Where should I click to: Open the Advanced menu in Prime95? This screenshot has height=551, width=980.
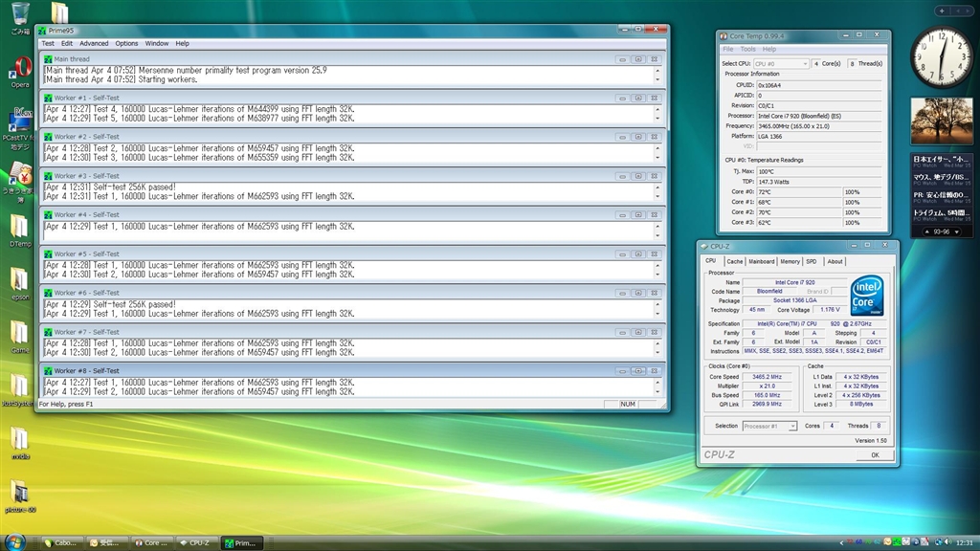pos(94,43)
